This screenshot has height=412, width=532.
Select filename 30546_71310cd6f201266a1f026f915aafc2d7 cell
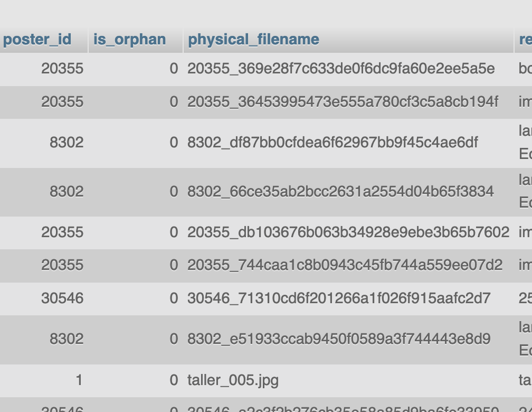[x=339, y=298]
